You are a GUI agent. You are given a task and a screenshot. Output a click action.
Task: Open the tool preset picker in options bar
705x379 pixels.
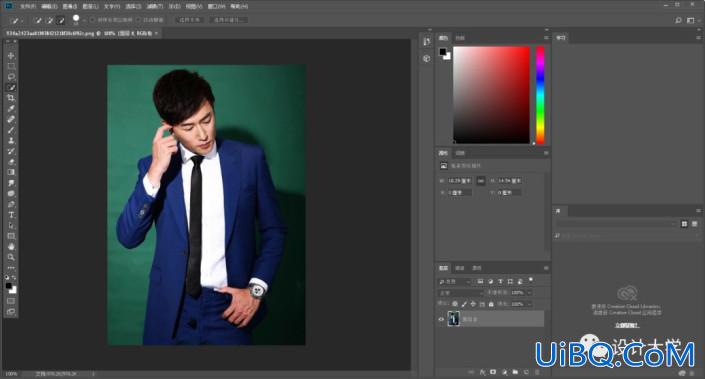coord(17,20)
